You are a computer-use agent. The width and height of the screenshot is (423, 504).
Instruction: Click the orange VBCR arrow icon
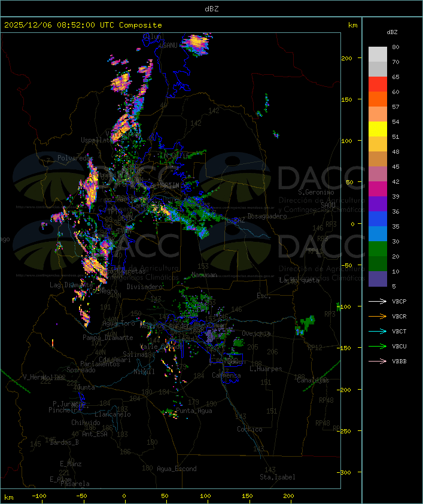pyautogui.click(x=378, y=316)
